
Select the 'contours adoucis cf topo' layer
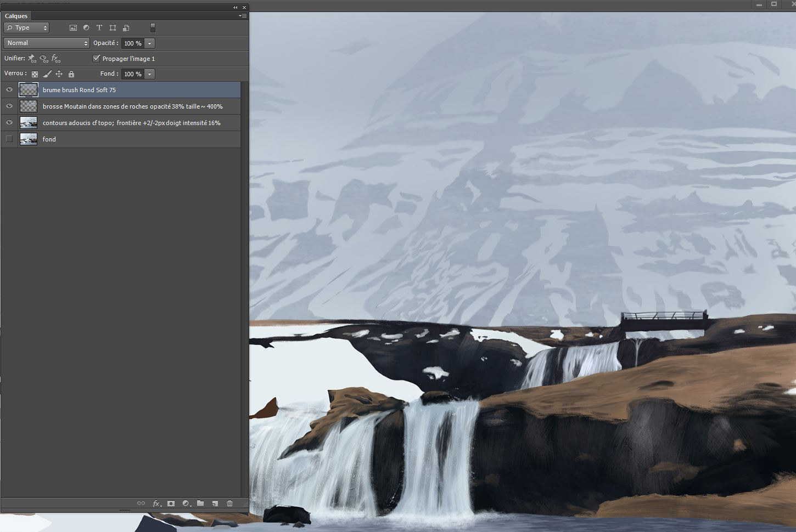pos(132,123)
